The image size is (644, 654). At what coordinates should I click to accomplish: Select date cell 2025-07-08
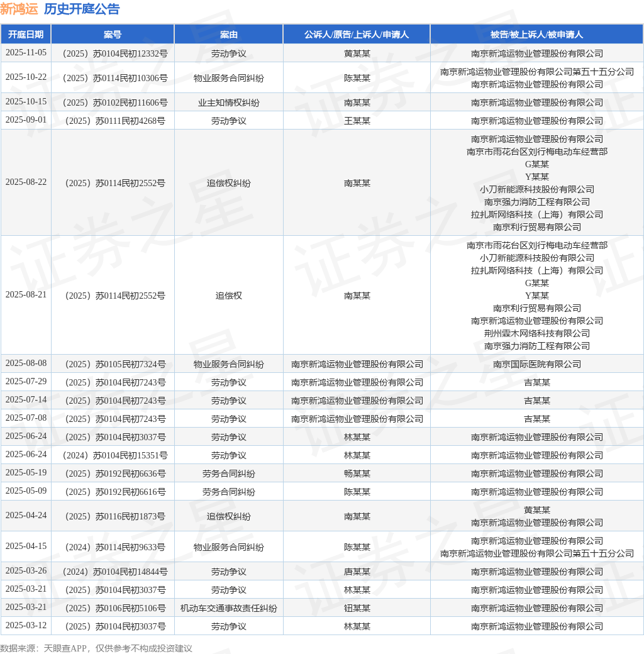26,418
